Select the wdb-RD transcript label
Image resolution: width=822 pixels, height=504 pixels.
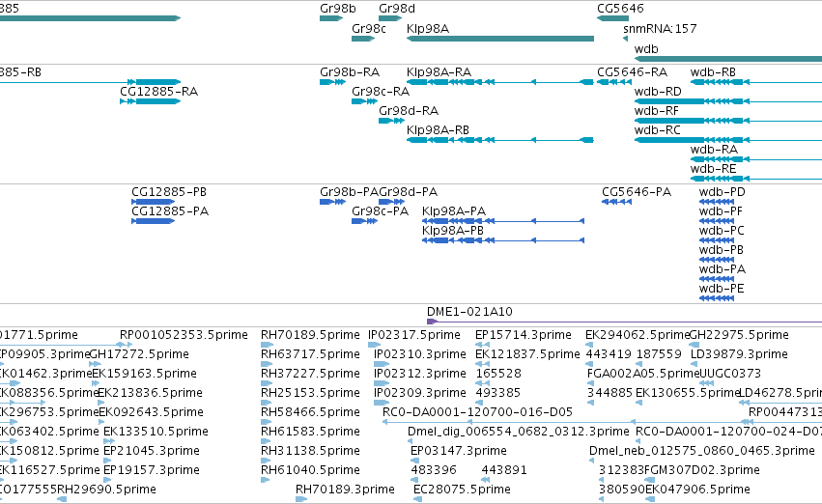pyautogui.click(x=658, y=92)
